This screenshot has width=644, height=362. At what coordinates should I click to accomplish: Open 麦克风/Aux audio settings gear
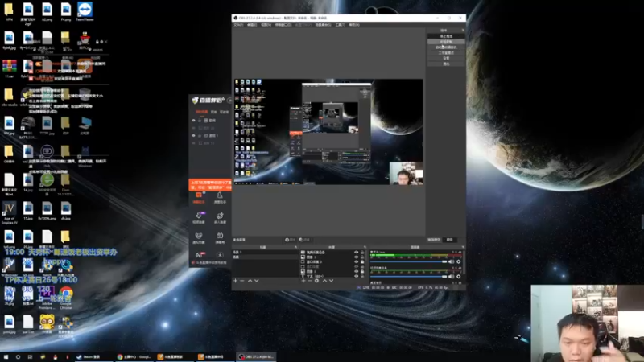[x=458, y=262]
